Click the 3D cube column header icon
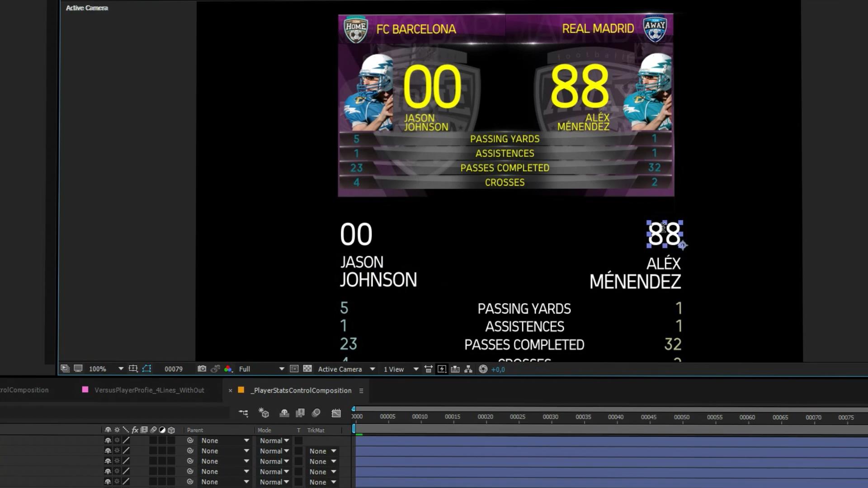The image size is (868, 488). 171,430
